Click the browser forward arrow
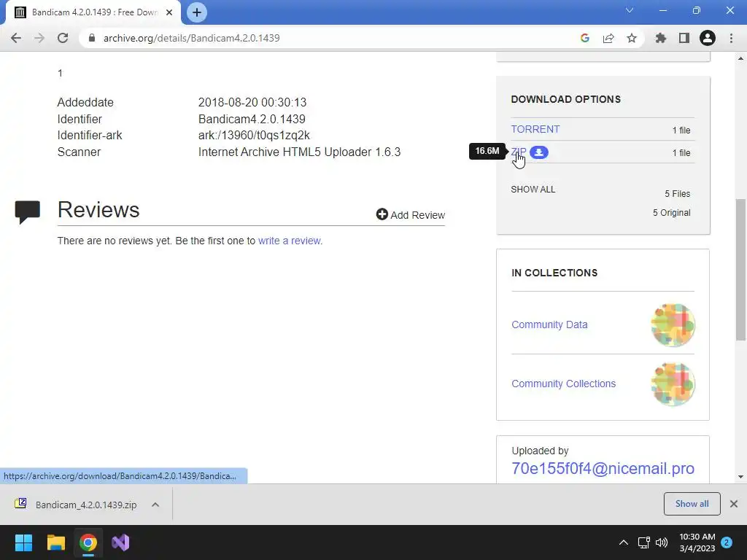747x560 pixels. (x=39, y=38)
